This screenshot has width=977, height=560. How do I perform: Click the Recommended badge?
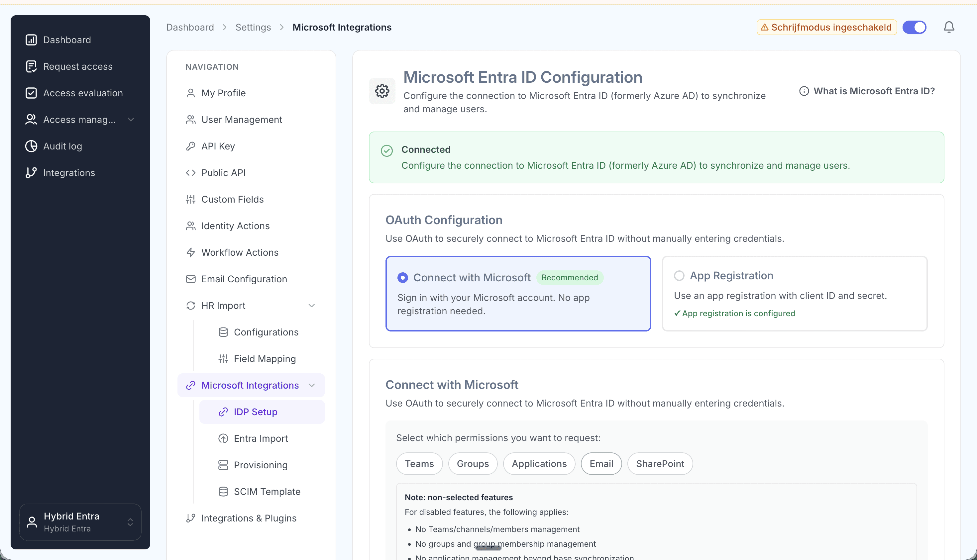570,277
